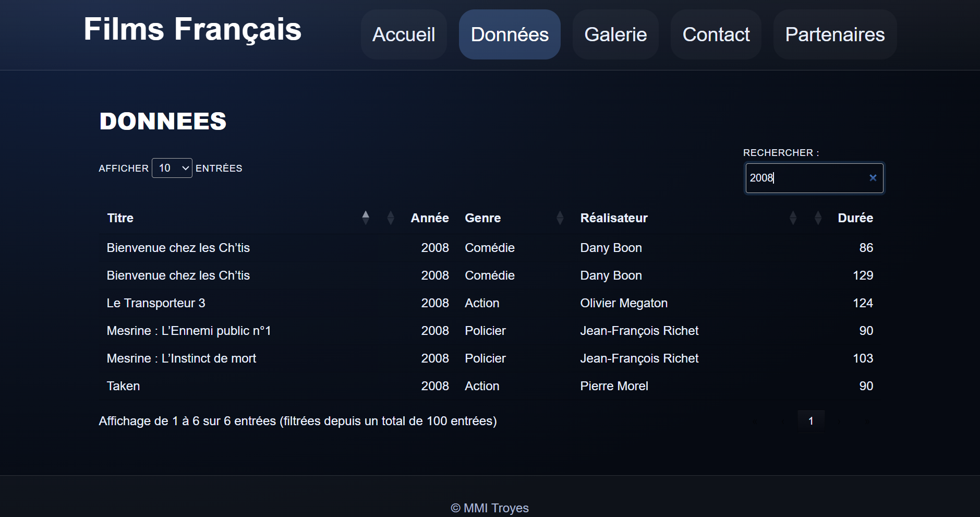Click the sort arrows in the Titre column
The image size is (980, 517).
point(366,218)
